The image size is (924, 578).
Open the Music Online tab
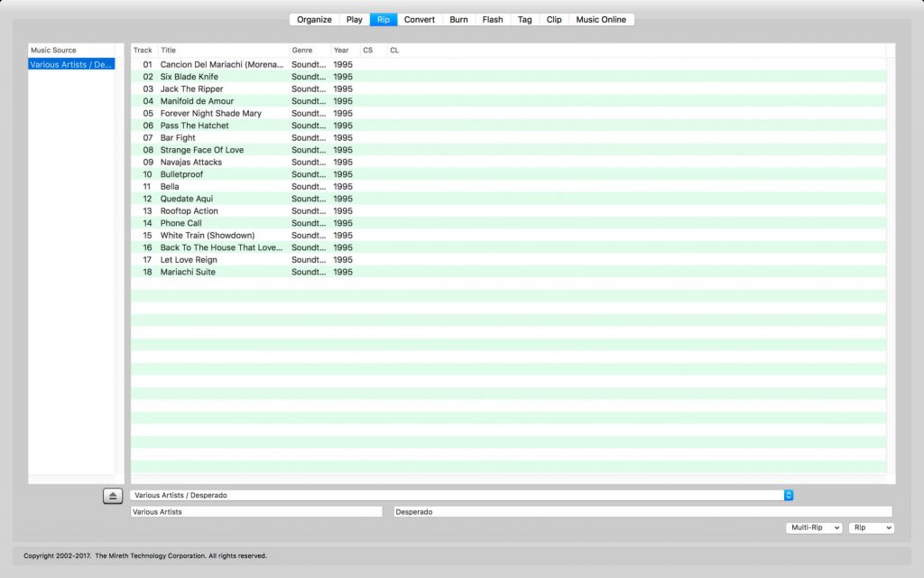(x=601, y=18)
